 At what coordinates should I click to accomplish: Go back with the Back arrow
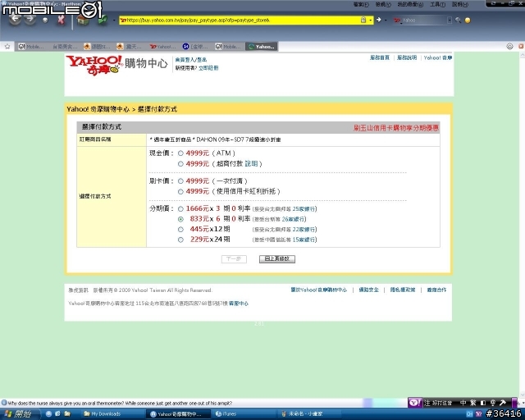tap(15, 20)
